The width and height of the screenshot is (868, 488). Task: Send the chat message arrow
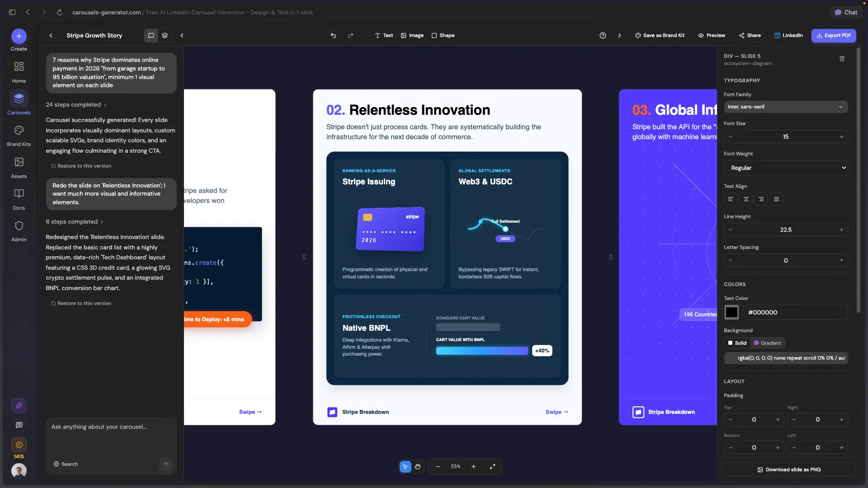pyautogui.click(x=166, y=464)
